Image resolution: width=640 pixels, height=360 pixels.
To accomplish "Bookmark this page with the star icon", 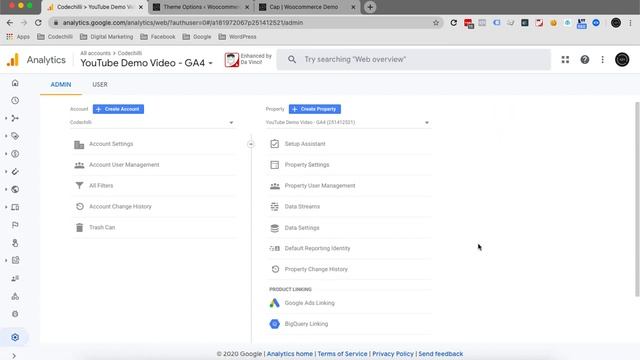I will tap(436, 22).
